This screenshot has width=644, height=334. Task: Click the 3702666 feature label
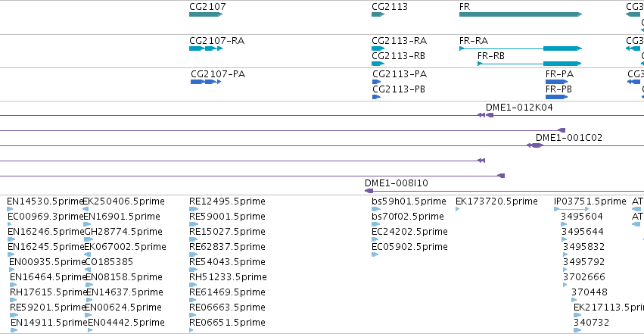[584, 277]
